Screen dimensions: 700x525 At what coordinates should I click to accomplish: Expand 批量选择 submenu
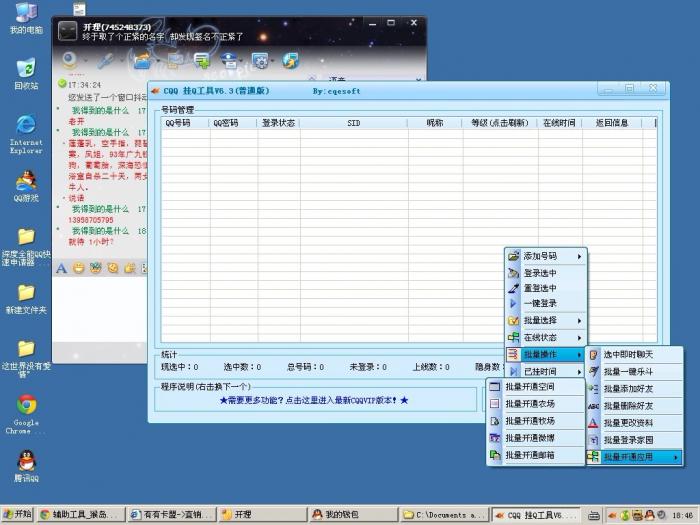tap(546, 321)
